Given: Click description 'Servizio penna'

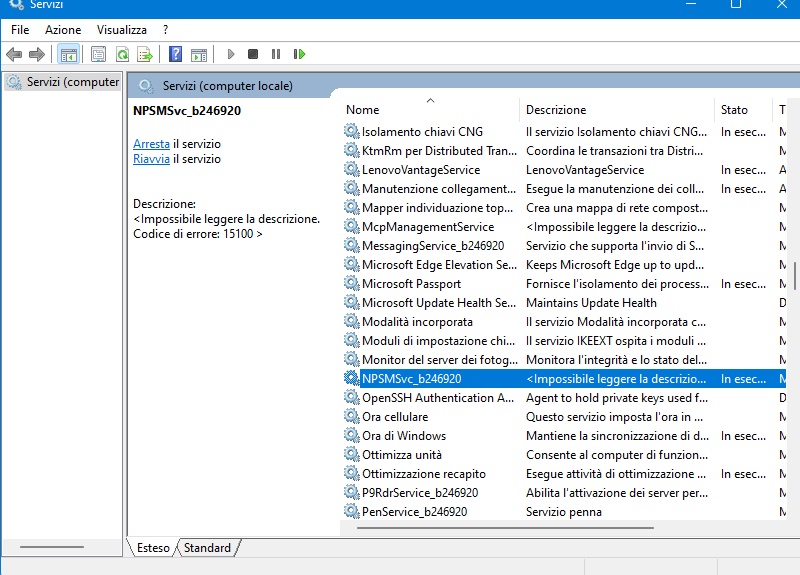Looking at the screenshot, I should [x=564, y=511].
